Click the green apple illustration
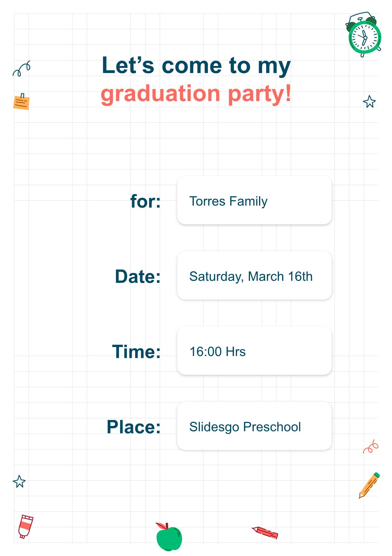Viewport: 392px width, 556px height. pos(169,537)
